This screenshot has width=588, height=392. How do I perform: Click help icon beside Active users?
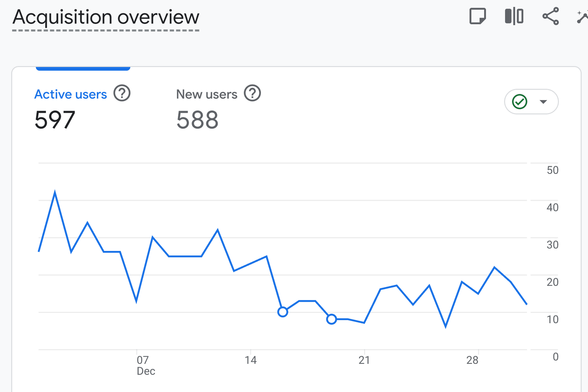tap(122, 93)
